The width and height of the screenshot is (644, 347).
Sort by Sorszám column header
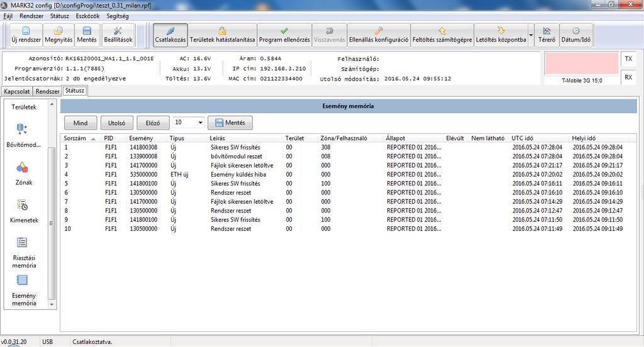[80, 138]
